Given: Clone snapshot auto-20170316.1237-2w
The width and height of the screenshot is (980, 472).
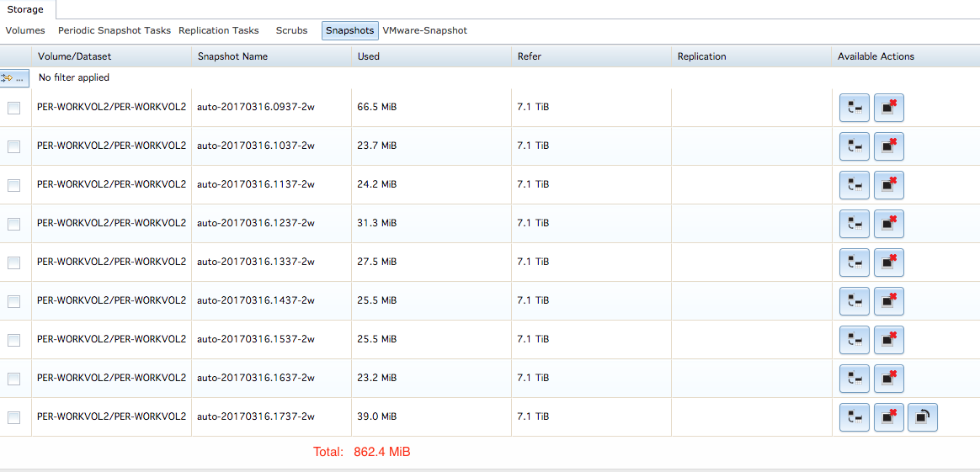Looking at the screenshot, I should (855, 224).
